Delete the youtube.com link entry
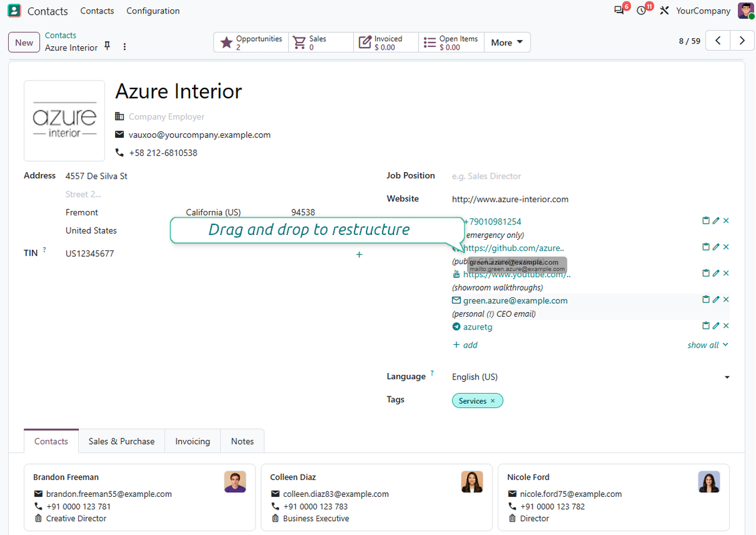This screenshot has height=535, width=756. [726, 273]
